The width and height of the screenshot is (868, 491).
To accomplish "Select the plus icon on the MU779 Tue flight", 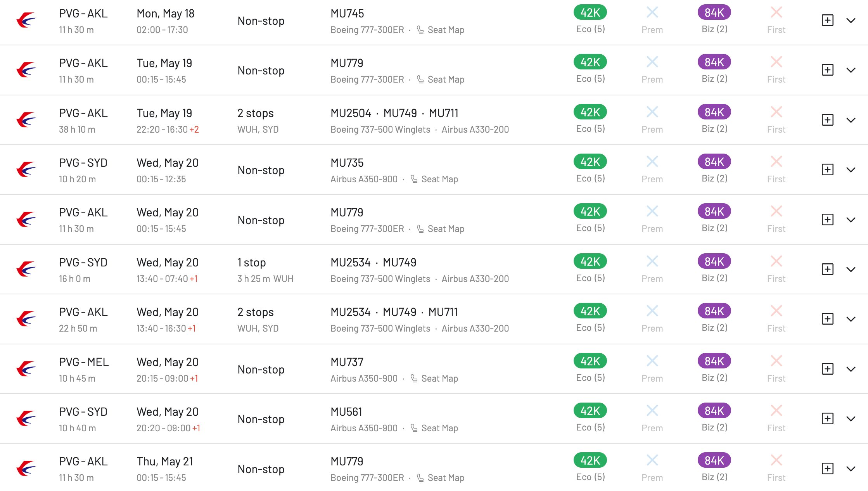I will [827, 70].
